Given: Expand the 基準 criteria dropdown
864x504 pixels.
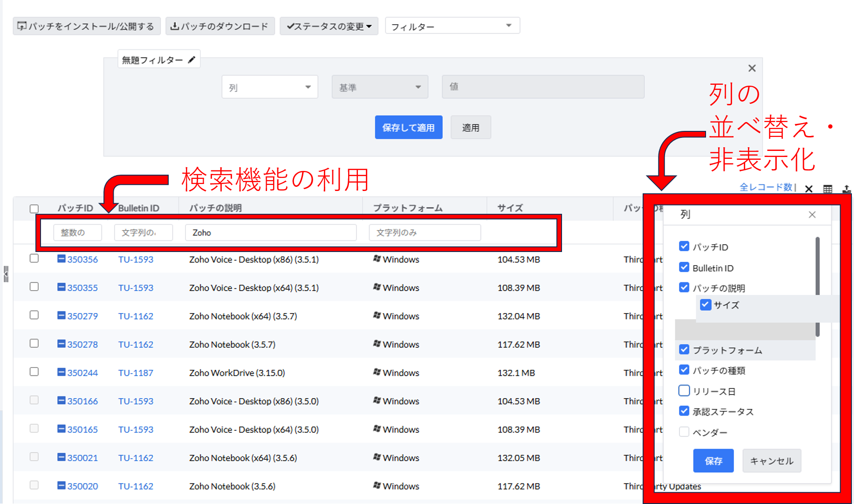Looking at the screenshot, I should click(x=380, y=87).
